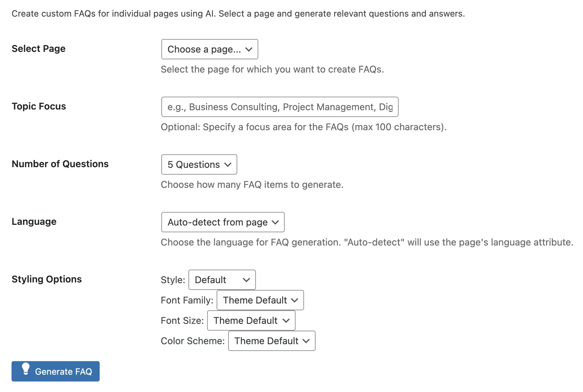Click the Language field label
The image size is (583, 392).
coord(34,221)
